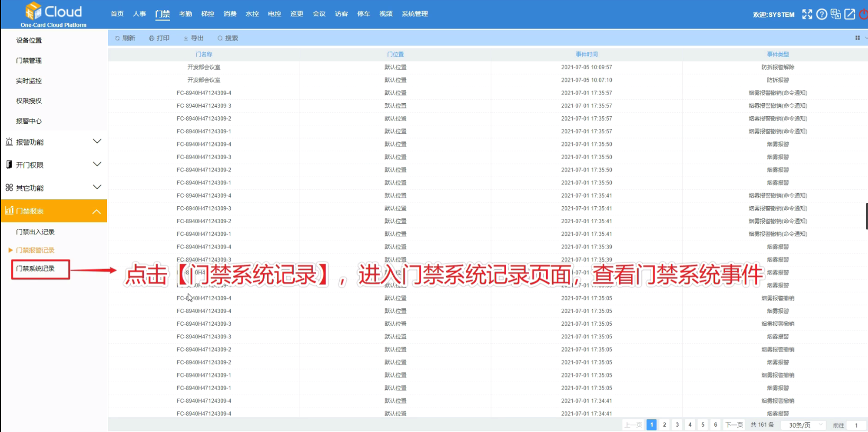Open the 停车 top menu
This screenshot has width=868, height=432.
[x=363, y=14]
